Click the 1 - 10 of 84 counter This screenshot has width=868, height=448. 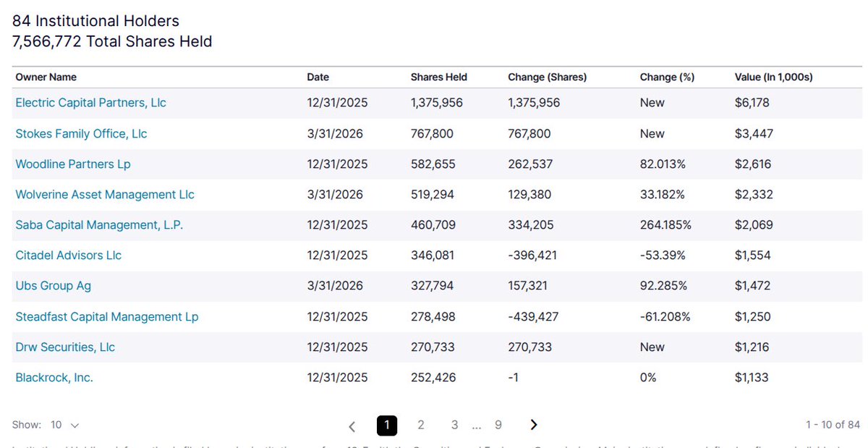coord(833,425)
